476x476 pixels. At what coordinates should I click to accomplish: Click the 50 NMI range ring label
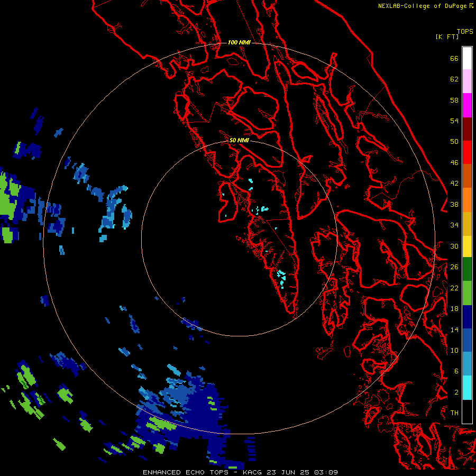click(x=239, y=140)
